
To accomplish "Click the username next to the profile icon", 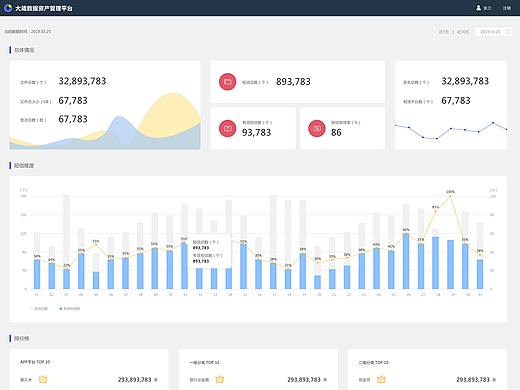I will (487, 8).
